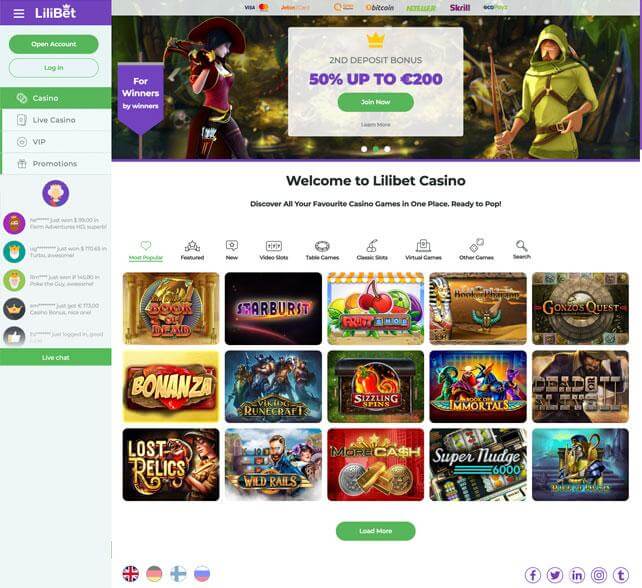Open the Live chat bar
This screenshot has height=588, width=642.
(56, 357)
